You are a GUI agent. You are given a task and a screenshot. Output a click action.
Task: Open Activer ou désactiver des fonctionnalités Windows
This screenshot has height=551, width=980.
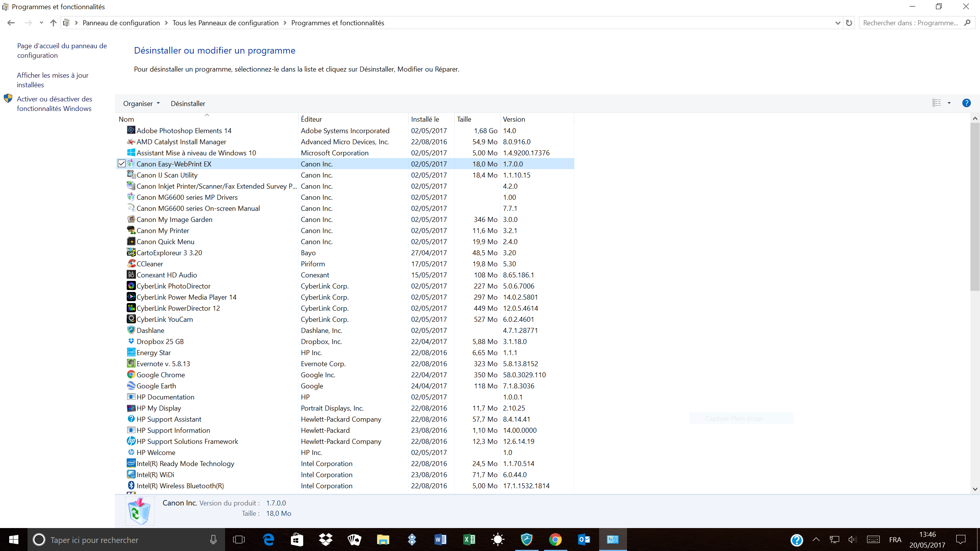pos(54,104)
